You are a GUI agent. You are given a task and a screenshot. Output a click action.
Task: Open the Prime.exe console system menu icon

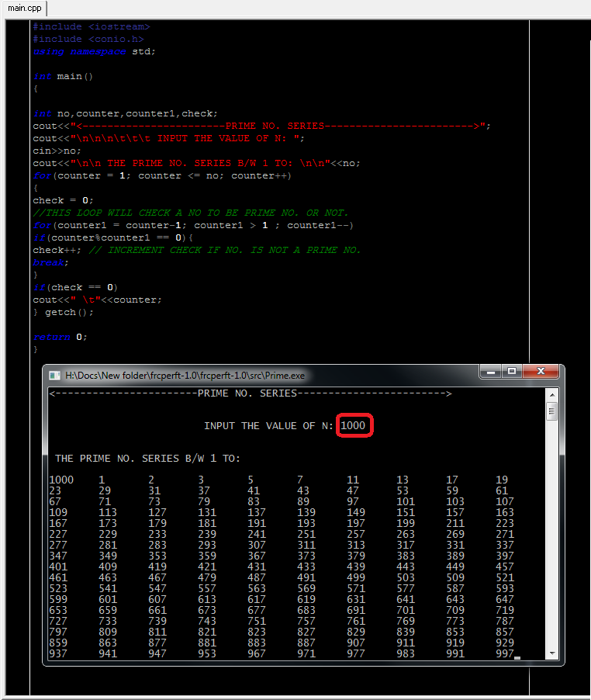tap(54, 376)
